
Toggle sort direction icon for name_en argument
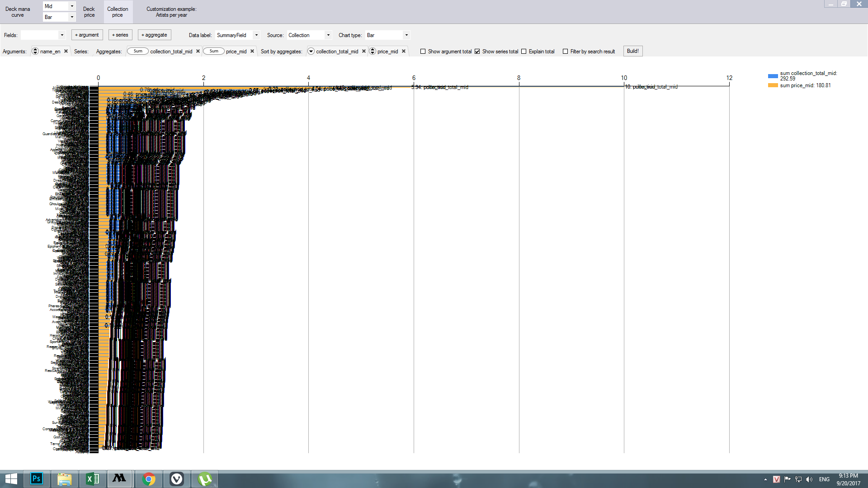click(x=35, y=51)
